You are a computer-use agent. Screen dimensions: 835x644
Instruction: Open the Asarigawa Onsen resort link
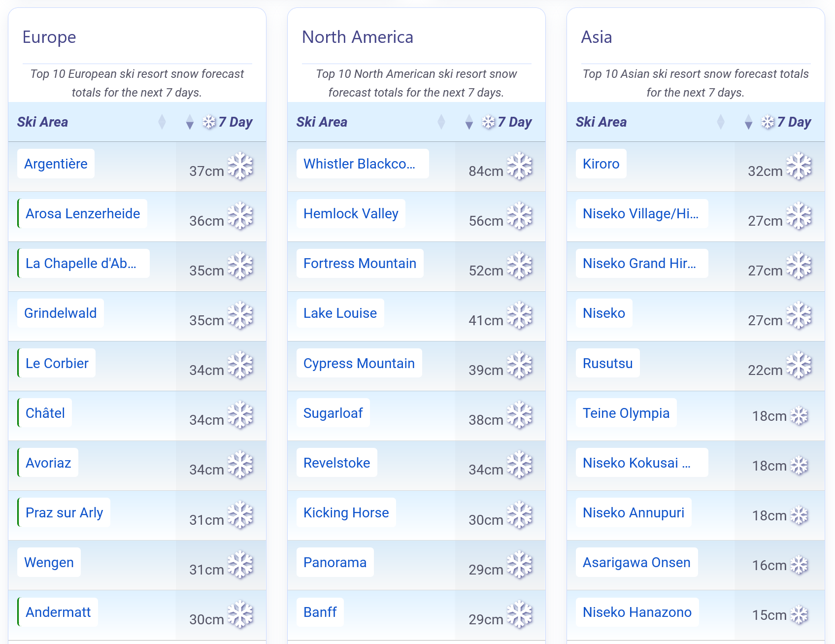[636, 563]
